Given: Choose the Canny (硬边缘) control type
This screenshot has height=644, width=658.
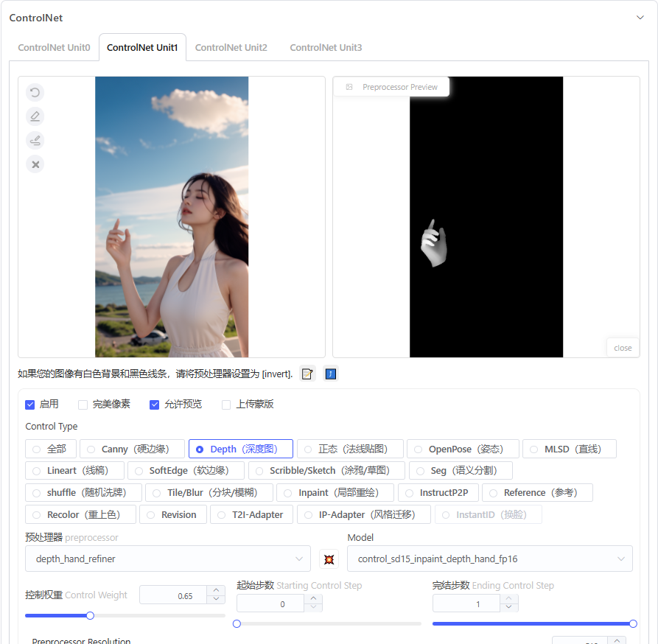Looking at the screenshot, I should (x=132, y=449).
